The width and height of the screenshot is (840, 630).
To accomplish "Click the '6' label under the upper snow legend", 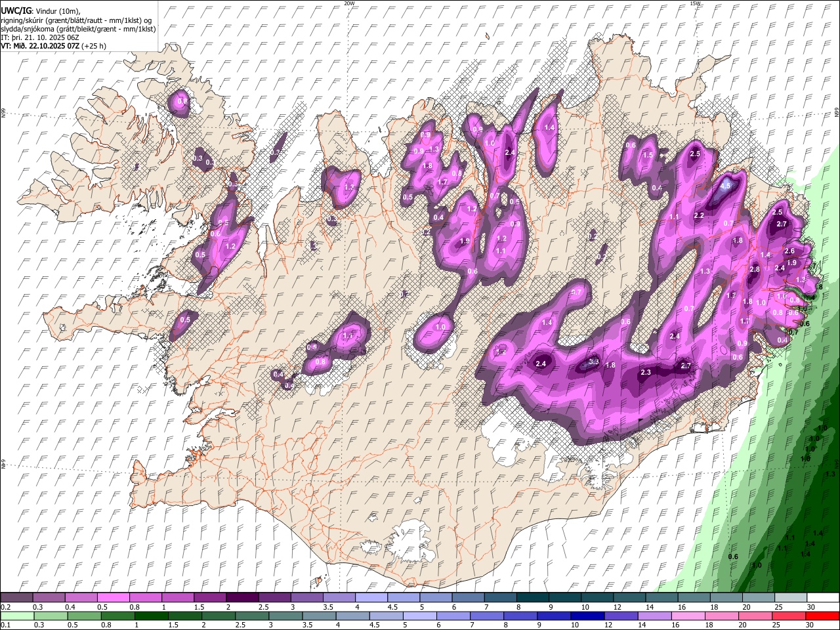I will tap(454, 607).
